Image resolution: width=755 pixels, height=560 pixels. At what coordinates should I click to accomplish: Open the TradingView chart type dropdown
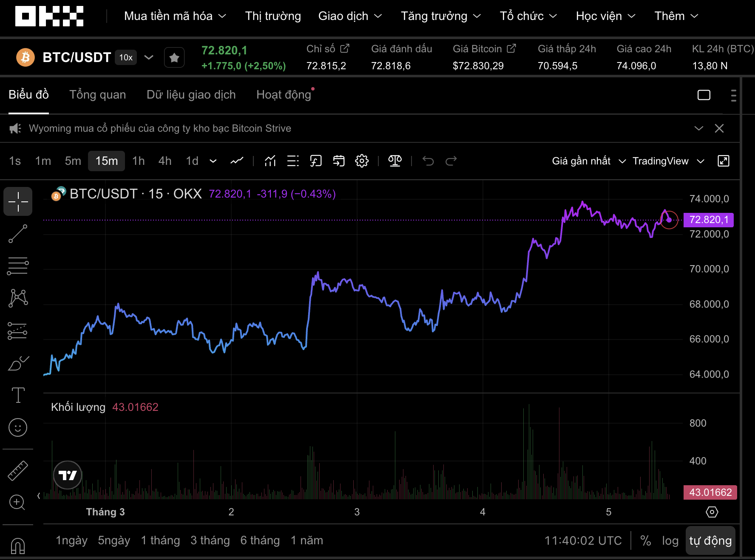668,161
